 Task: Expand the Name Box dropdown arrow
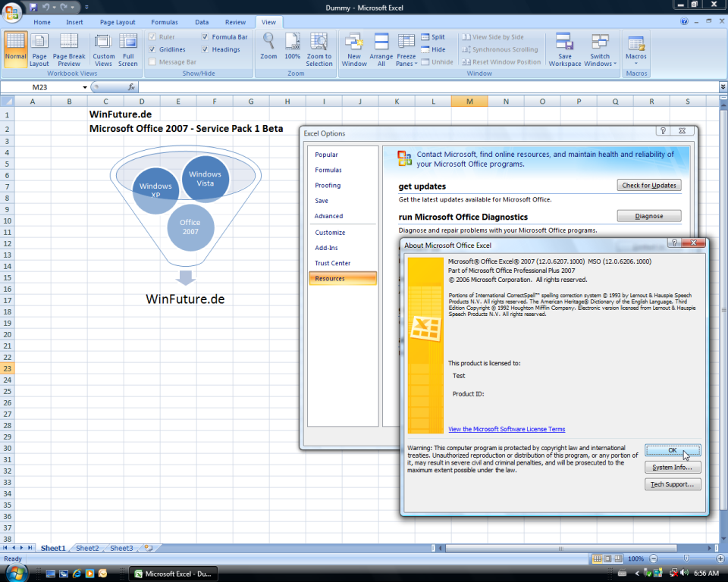[85, 87]
